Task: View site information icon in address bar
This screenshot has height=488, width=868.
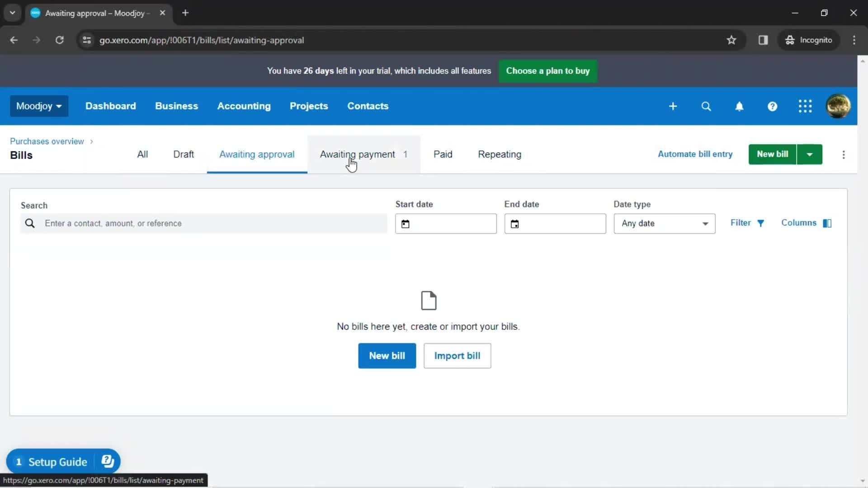Action: point(87,40)
